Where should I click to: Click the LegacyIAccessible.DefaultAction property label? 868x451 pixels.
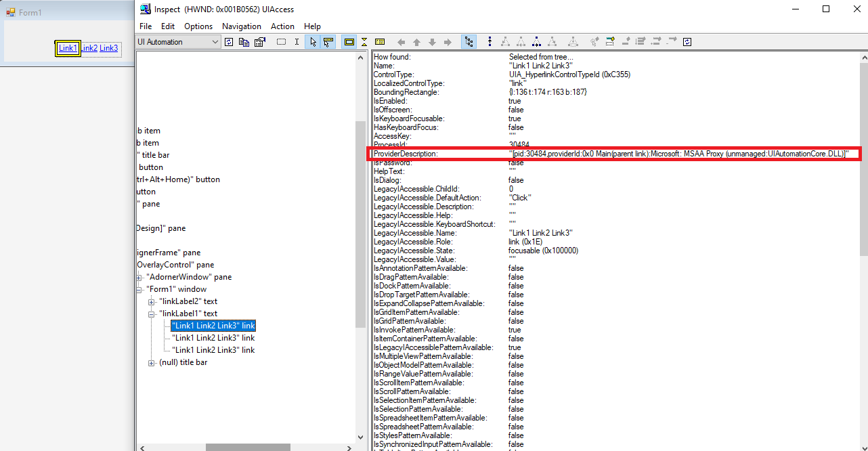(427, 198)
